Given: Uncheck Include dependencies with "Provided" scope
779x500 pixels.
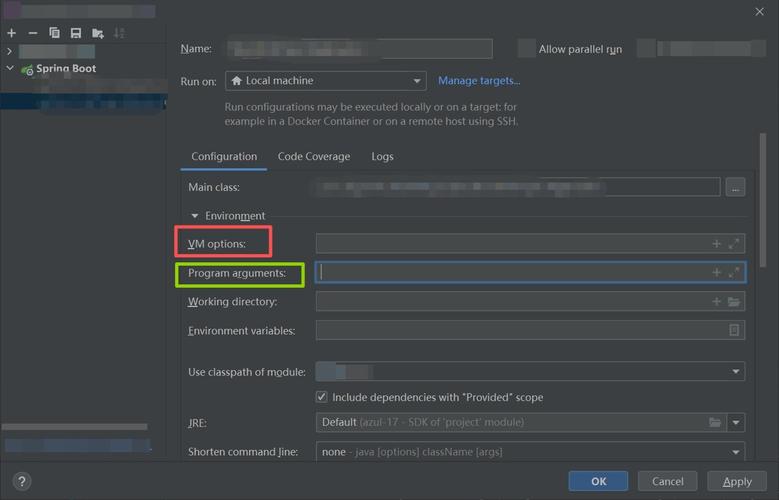Looking at the screenshot, I should point(322,397).
